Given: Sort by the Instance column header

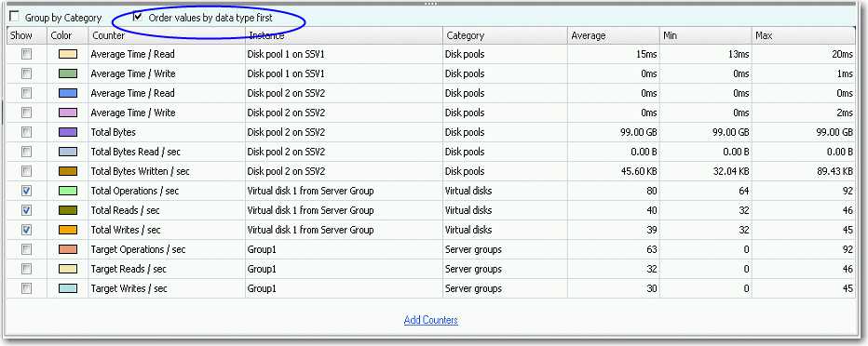Looking at the screenshot, I should click(x=344, y=35).
